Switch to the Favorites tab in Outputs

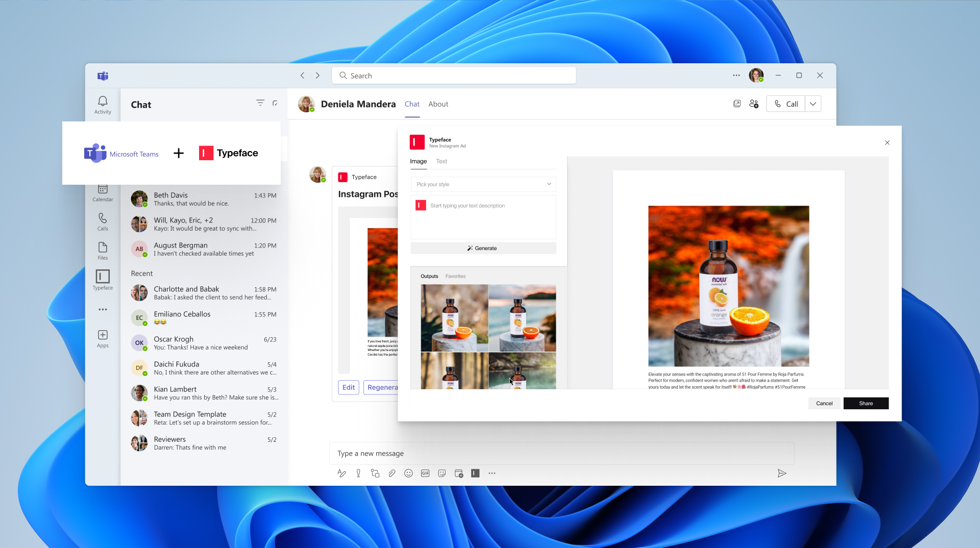click(x=455, y=276)
